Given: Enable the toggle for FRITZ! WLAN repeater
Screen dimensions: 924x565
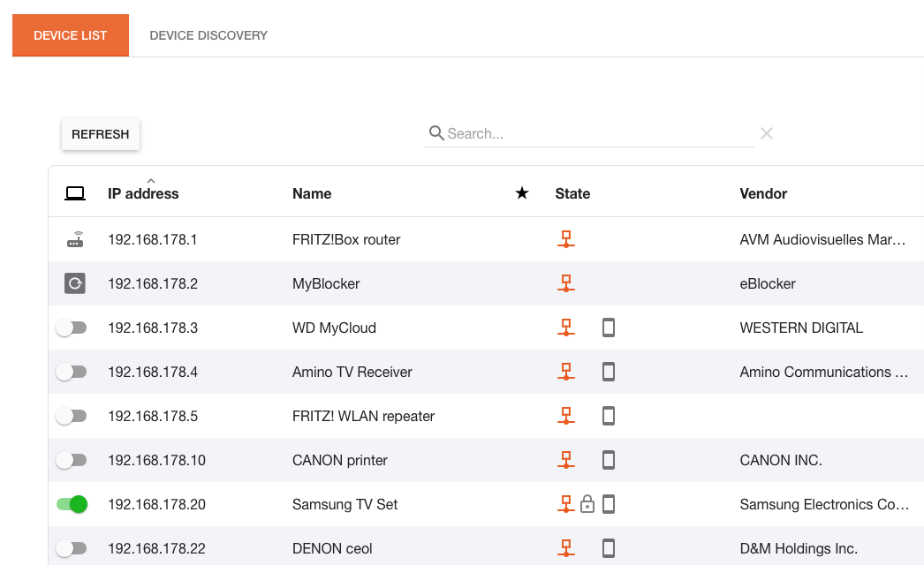Looking at the screenshot, I should (x=72, y=416).
